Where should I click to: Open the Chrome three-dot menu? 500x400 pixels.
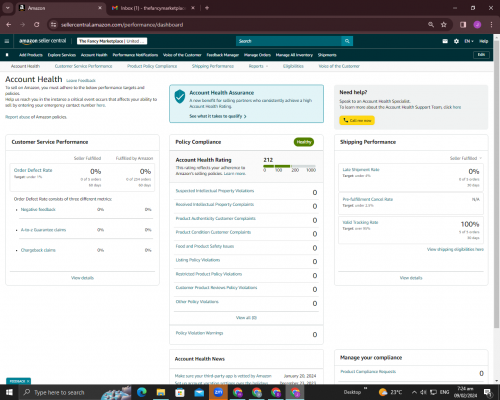491,25
